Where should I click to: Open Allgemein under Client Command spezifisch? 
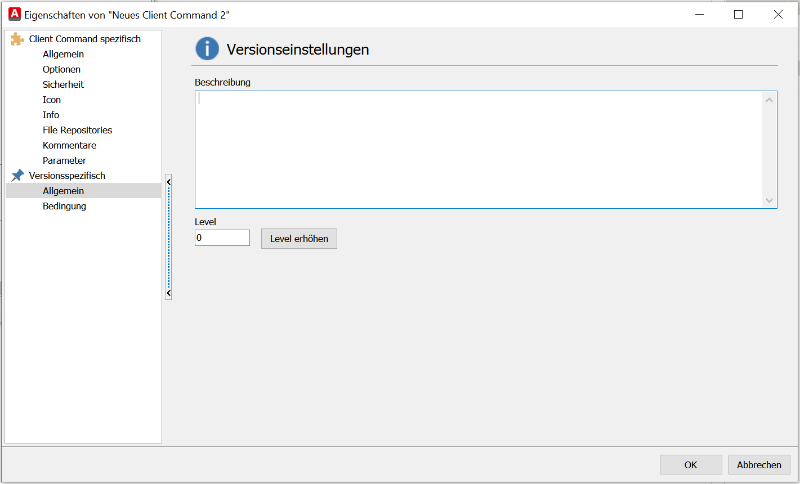point(63,54)
